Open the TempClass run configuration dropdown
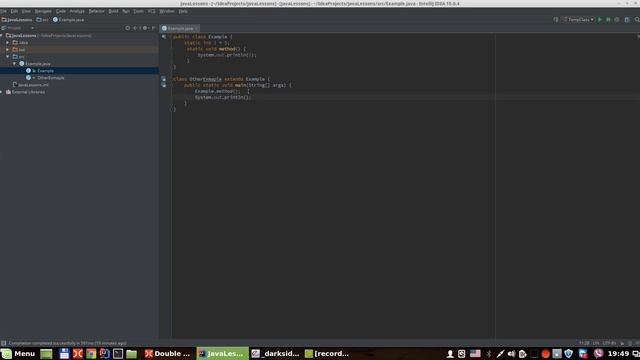Viewport: 640px width, 360px height. pos(579,20)
